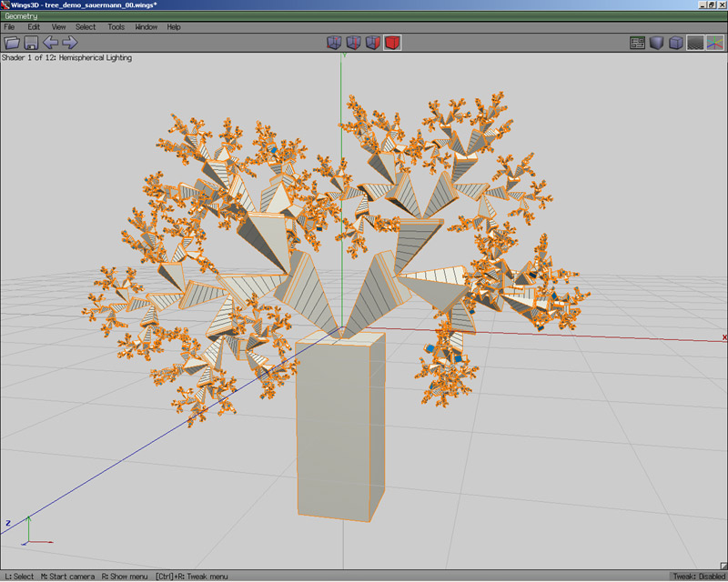The width and height of the screenshot is (728, 582).
Task: Expand the Select menu
Action: tap(86, 27)
